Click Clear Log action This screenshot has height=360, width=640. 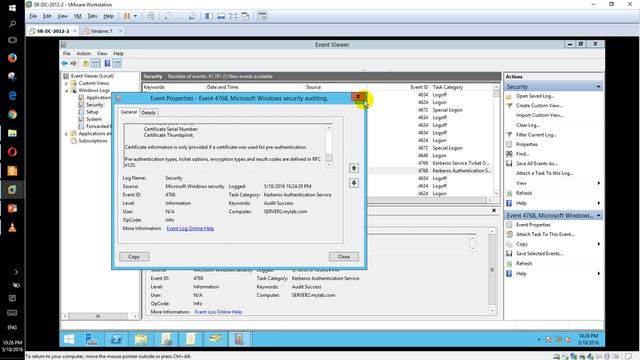point(528,125)
